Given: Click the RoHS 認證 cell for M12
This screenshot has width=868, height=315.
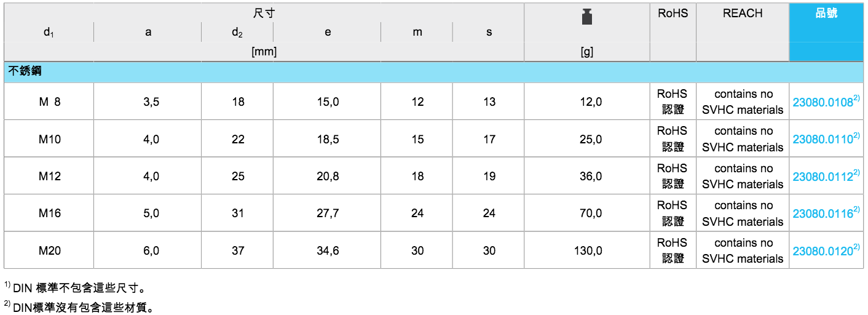Looking at the screenshot, I should tap(673, 176).
